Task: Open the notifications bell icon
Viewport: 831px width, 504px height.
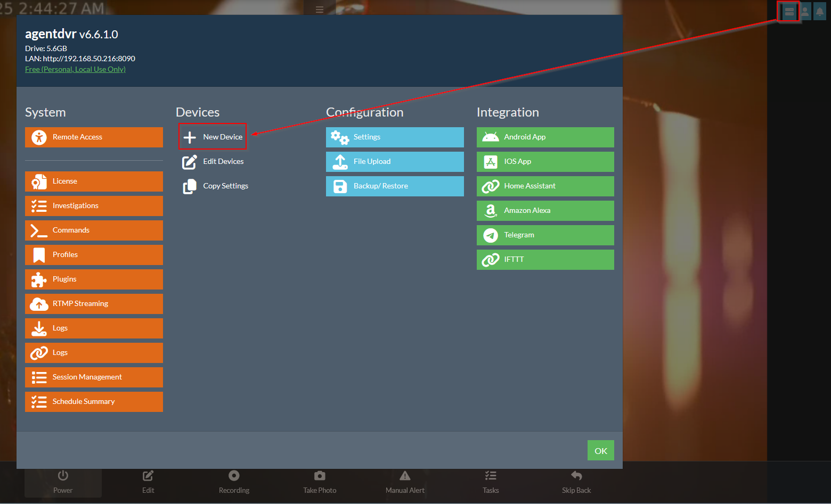Action: pyautogui.click(x=820, y=11)
